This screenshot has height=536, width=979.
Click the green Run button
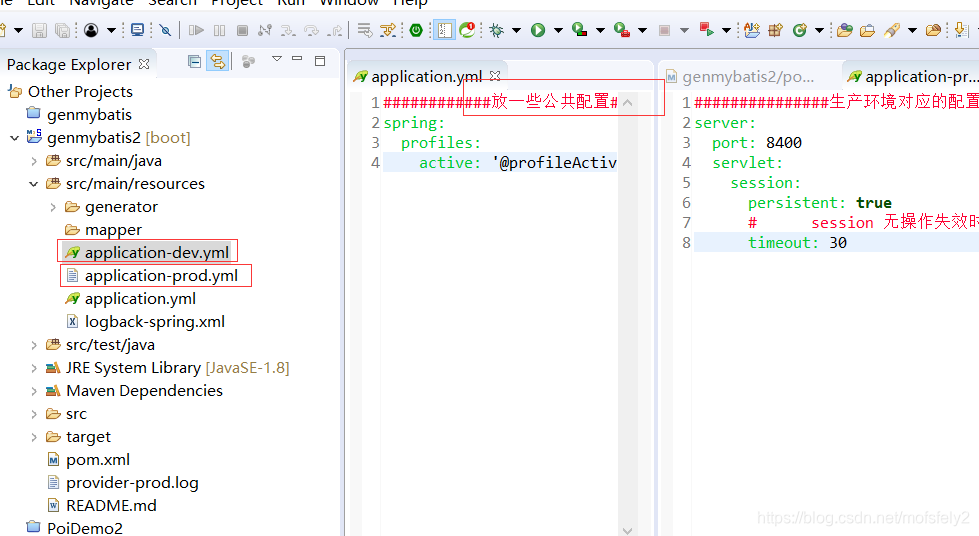[x=538, y=30]
